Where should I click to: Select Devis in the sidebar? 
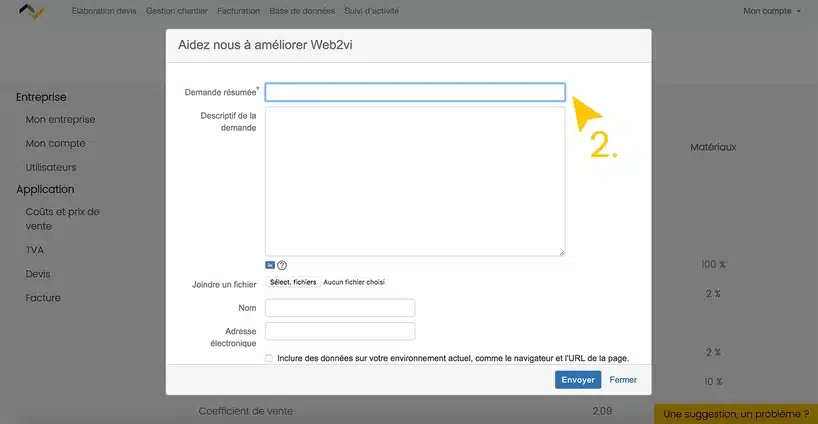pos(38,274)
